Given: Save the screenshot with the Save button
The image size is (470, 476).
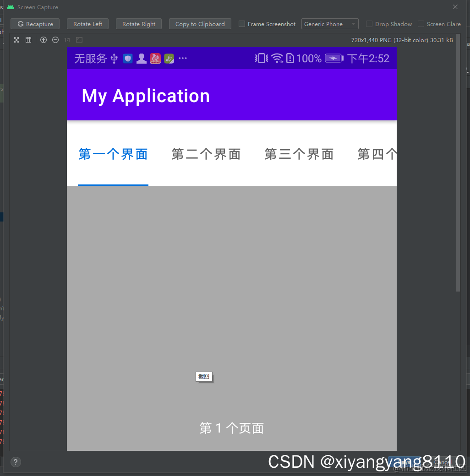Looking at the screenshot, I should (404, 462).
